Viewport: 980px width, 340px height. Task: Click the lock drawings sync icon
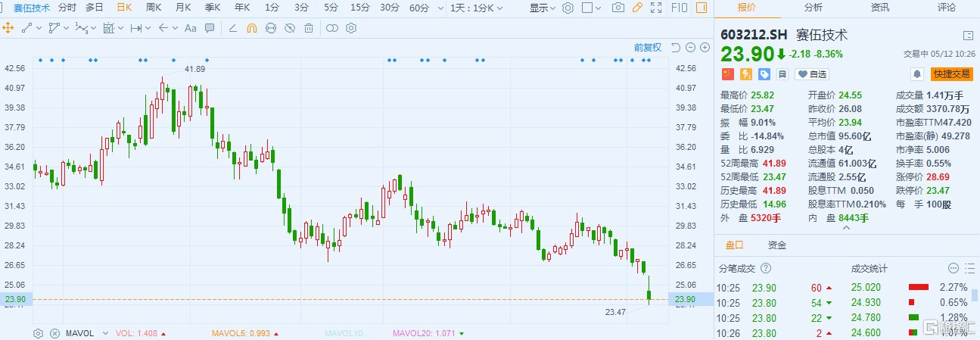(271, 28)
